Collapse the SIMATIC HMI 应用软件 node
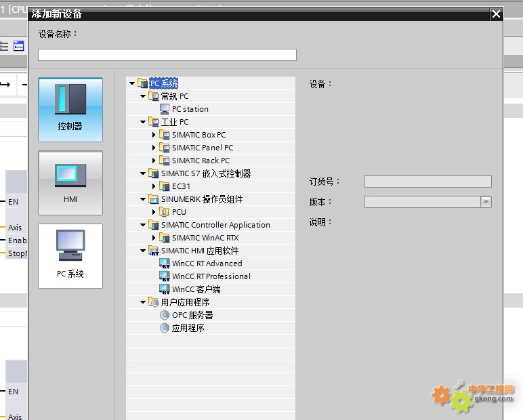Image resolution: width=523 pixels, height=420 pixels. click(x=143, y=251)
